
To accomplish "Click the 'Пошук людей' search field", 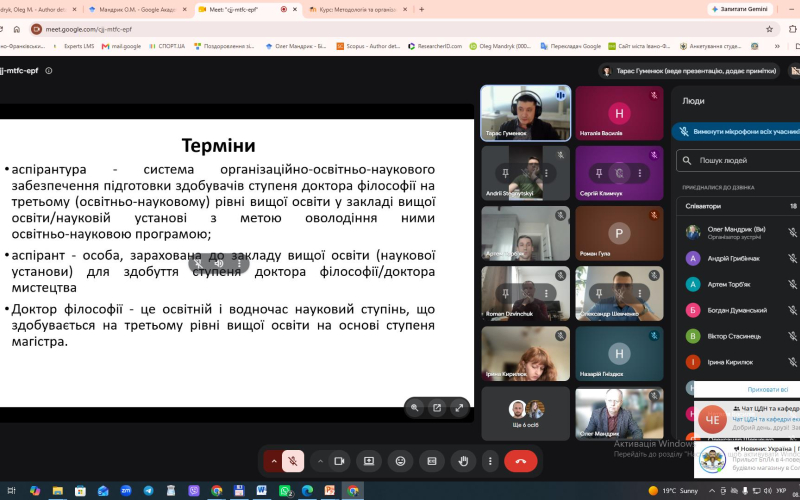I will point(740,160).
